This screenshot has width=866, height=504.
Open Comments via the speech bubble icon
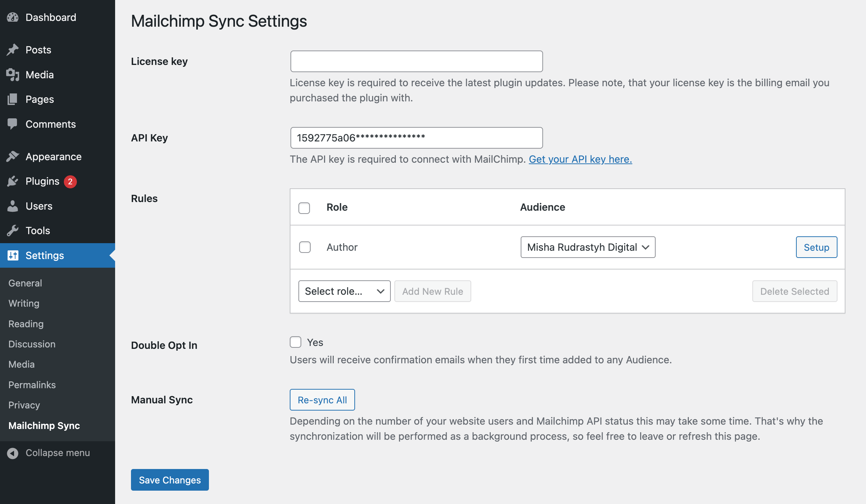13,124
